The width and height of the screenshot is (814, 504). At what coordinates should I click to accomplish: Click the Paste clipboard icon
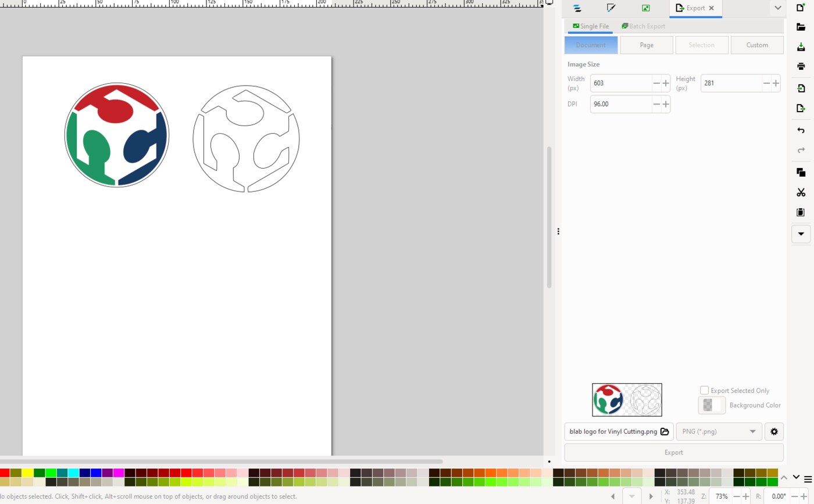click(801, 212)
